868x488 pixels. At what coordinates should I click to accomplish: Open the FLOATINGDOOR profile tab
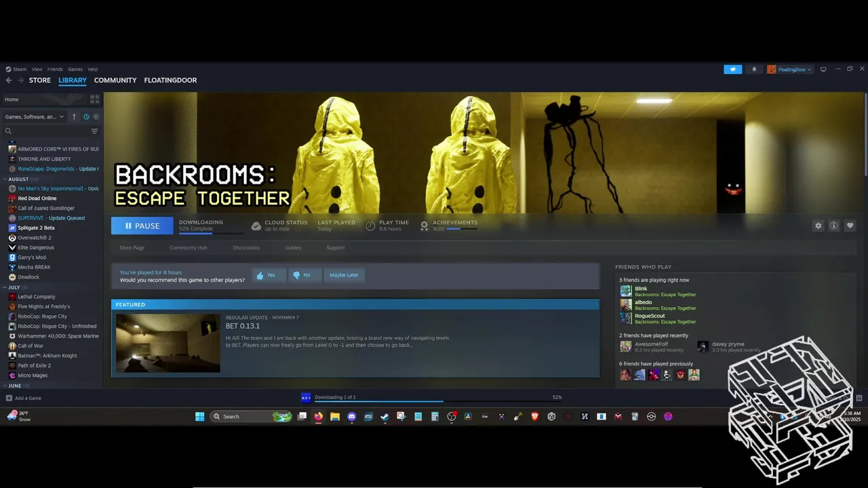coord(170,80)
